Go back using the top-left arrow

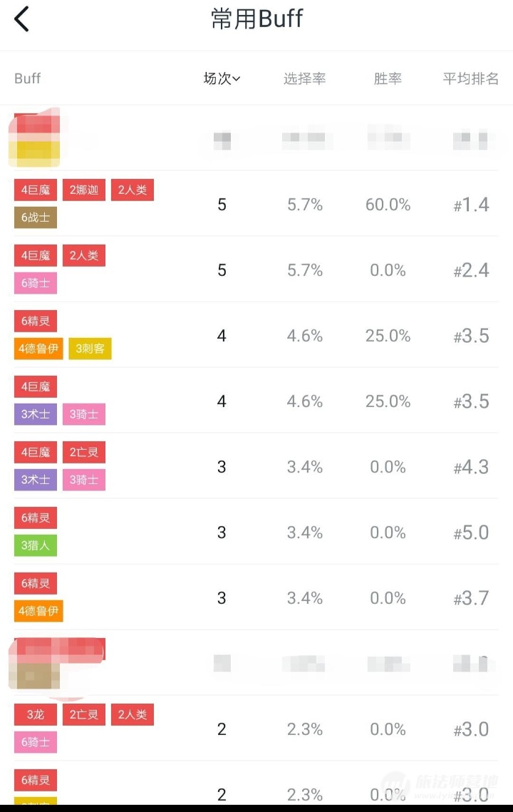pos(22,19)
